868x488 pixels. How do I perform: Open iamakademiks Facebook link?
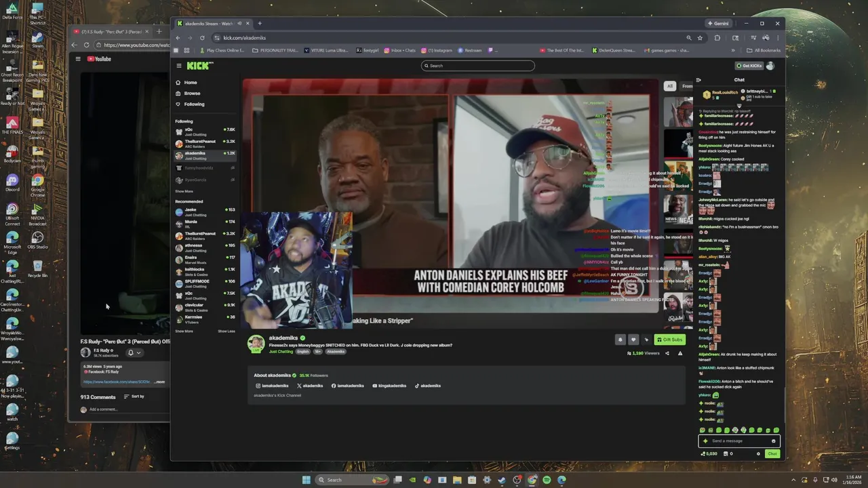pyautogui.click(x=348, y=386)
